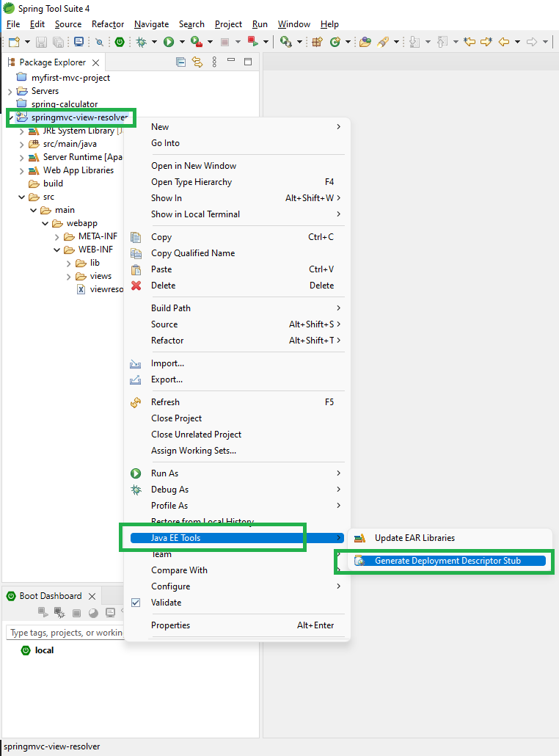Expand the META-INF folder node
The width and height of the screenshot is (559, 756).
pyautogui.click(x=57, y=237)
